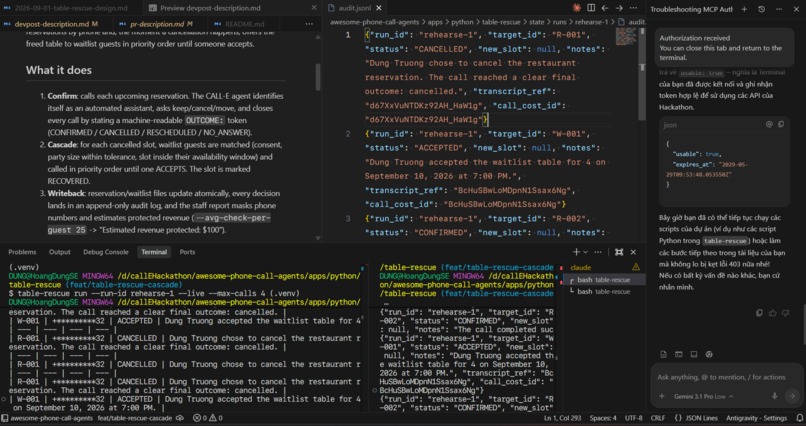
Task: Open Gemini 3.1 Pro Low model selector
Action: click(704, 396)
